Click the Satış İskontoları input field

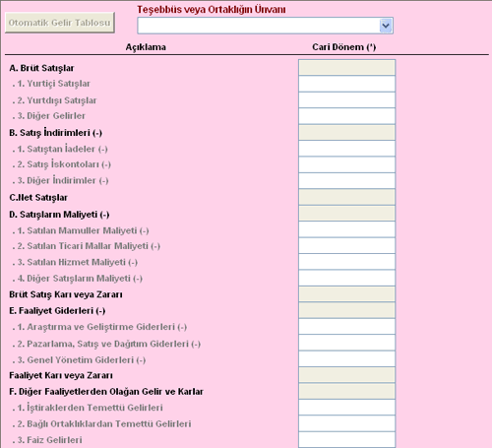point(347,164)
